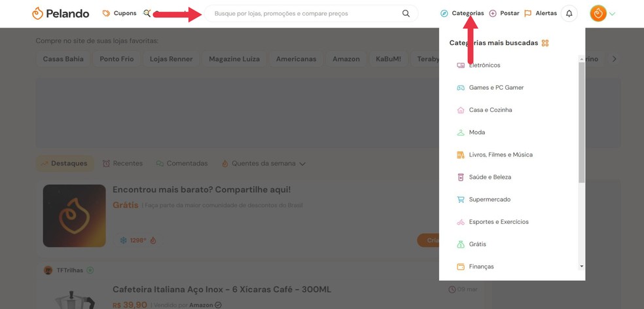Open 'Encontrou mais barato? Compartilhe aqui!' title
Image resolution: width=644 pixels, height=309 pixels.
click(202, 190)
